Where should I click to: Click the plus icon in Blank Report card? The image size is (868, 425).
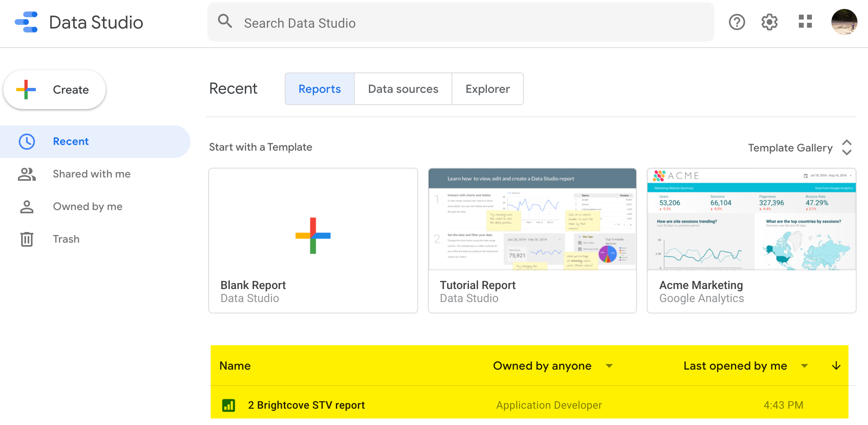(x=313, y=235)
